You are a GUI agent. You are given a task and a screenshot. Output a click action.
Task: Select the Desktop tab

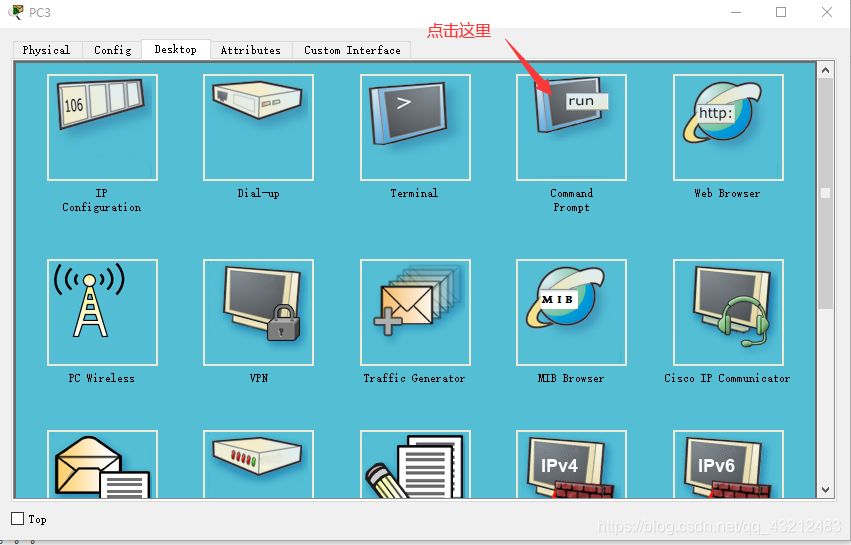pos(176,49)
